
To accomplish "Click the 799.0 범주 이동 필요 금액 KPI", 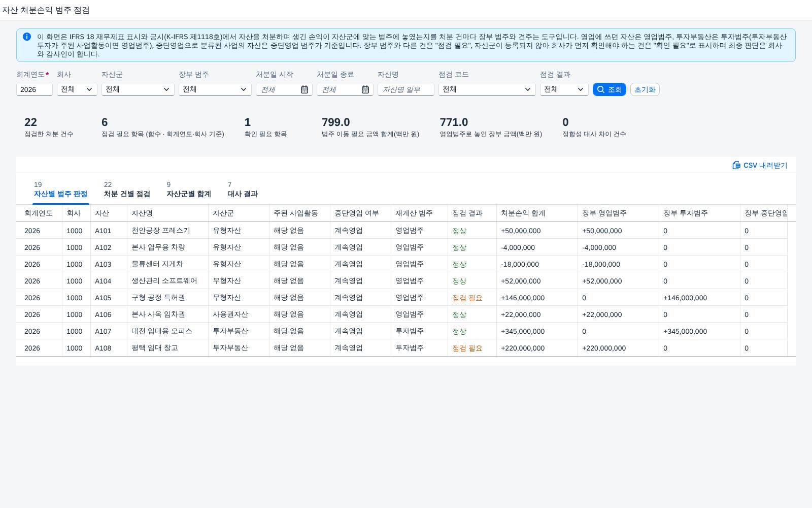I will (x=370, y=127).
